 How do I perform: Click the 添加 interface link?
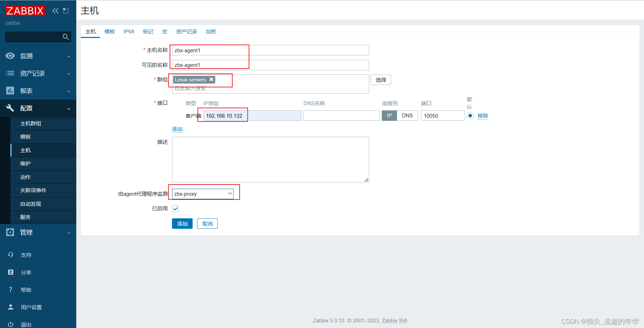coord(177,129)
